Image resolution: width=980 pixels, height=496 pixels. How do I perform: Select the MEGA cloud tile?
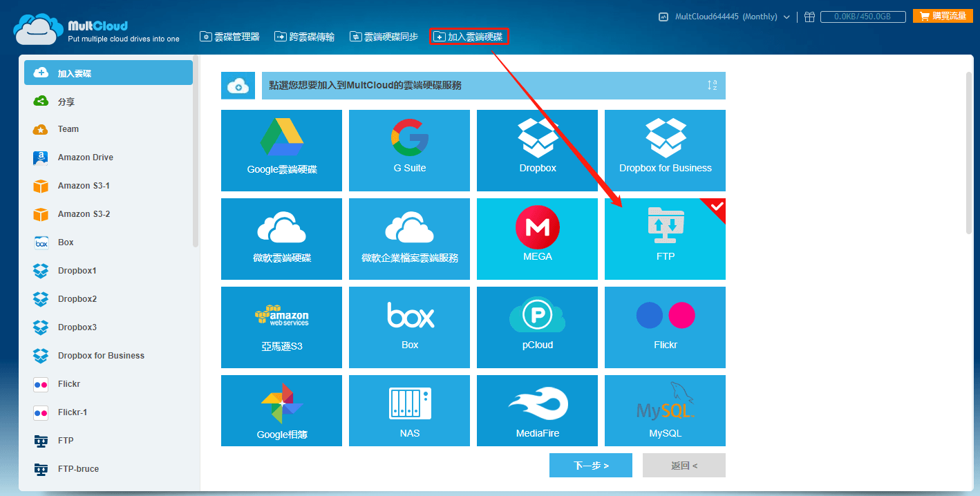(x=537, y=239)
